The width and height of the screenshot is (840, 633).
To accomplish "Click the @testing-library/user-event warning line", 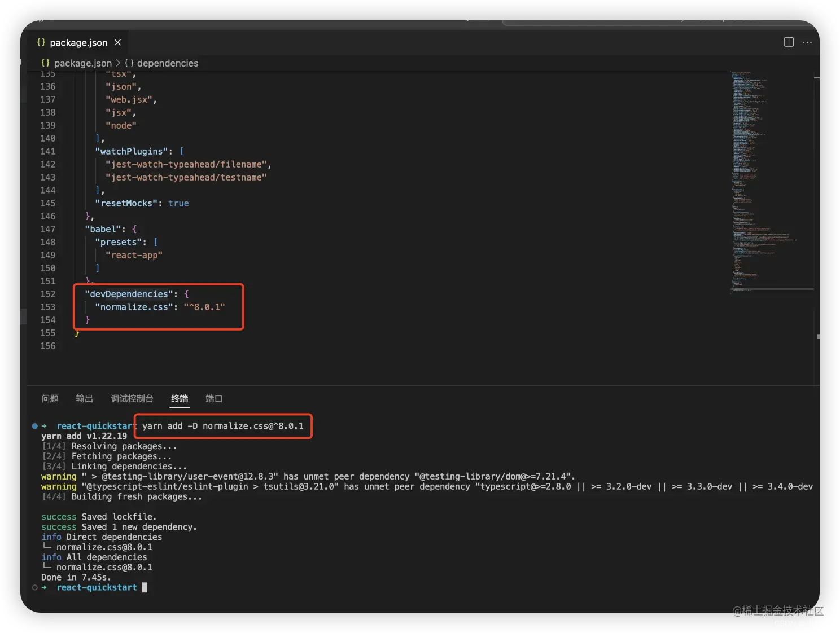I will pos(308,477).
